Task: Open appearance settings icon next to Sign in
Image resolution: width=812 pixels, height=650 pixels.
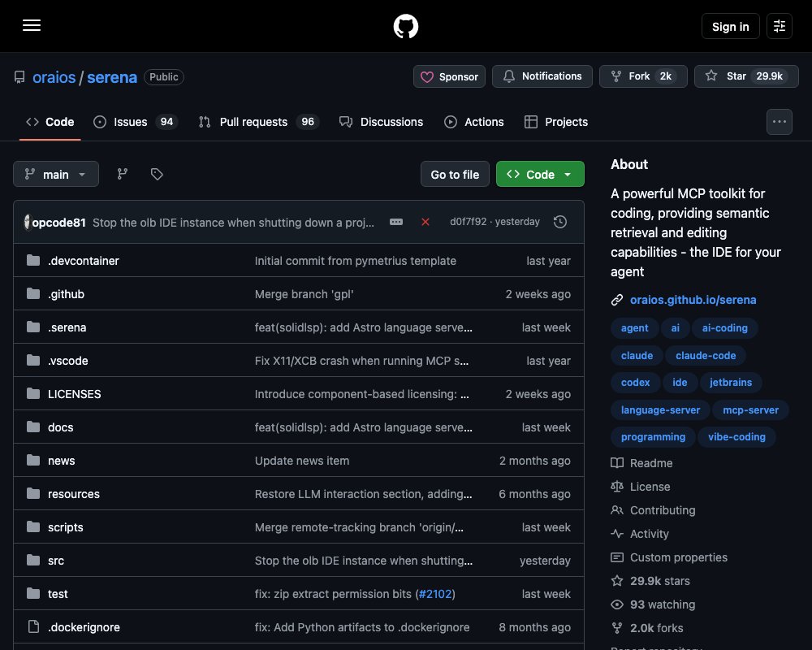Action: (780, 26)
